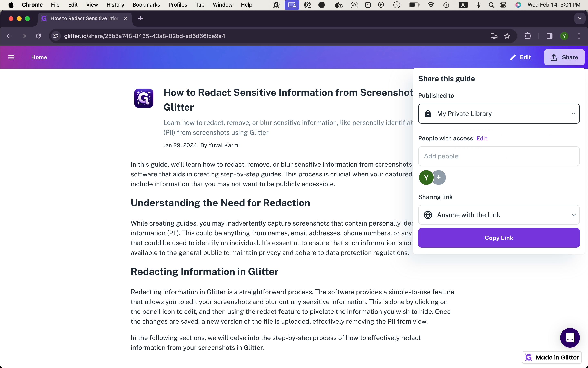Click the Glitter logo beside guide title

coord(144,98)
